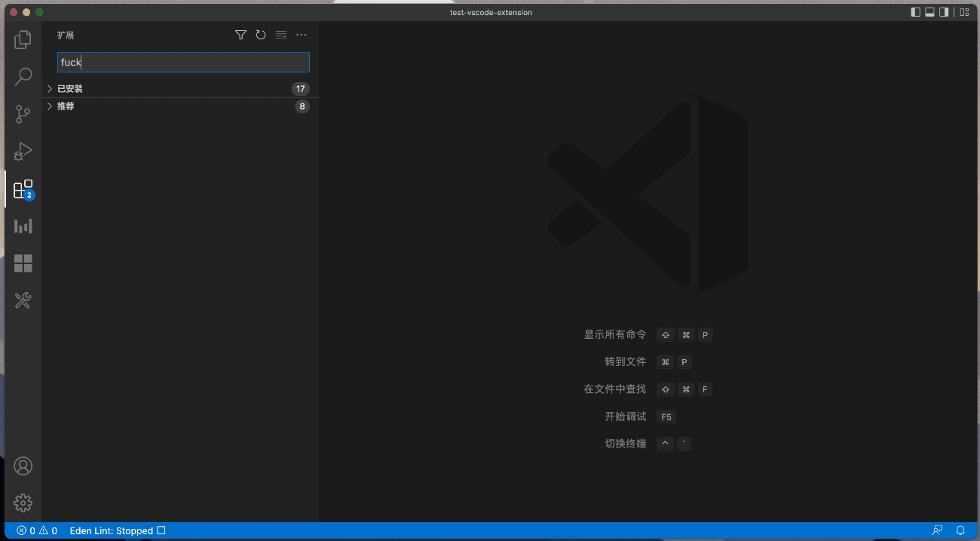
Task: Open the Manage gear menu
Action: [23, 503]
